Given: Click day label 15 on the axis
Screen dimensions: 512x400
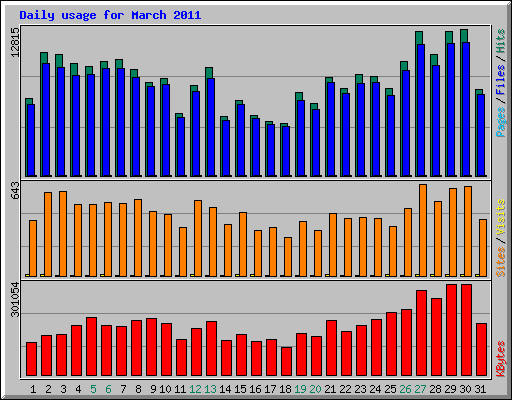Looking at the screenshot, I should (x=240, y=389).
